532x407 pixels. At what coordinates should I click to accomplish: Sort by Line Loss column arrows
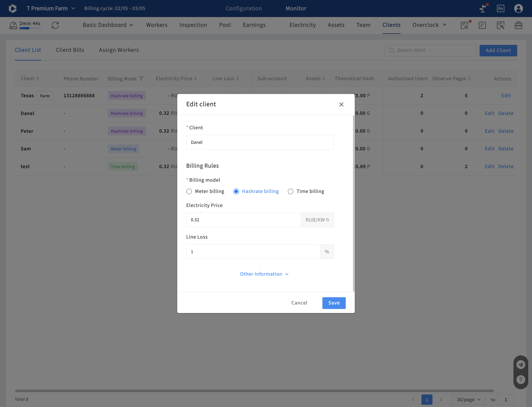[237, 79]
